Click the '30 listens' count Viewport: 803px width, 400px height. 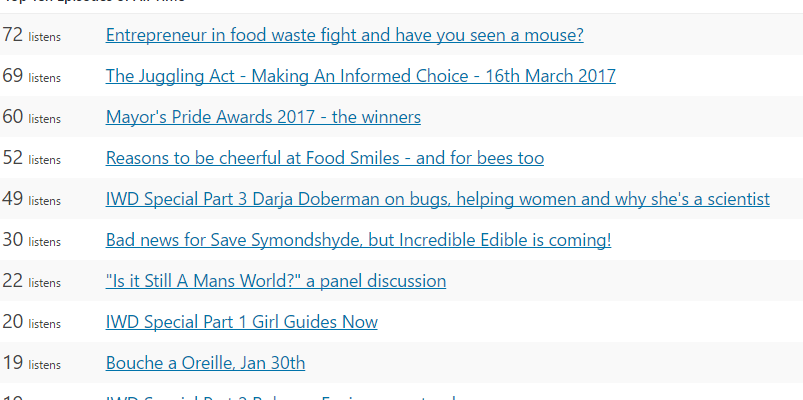point(32,240)
